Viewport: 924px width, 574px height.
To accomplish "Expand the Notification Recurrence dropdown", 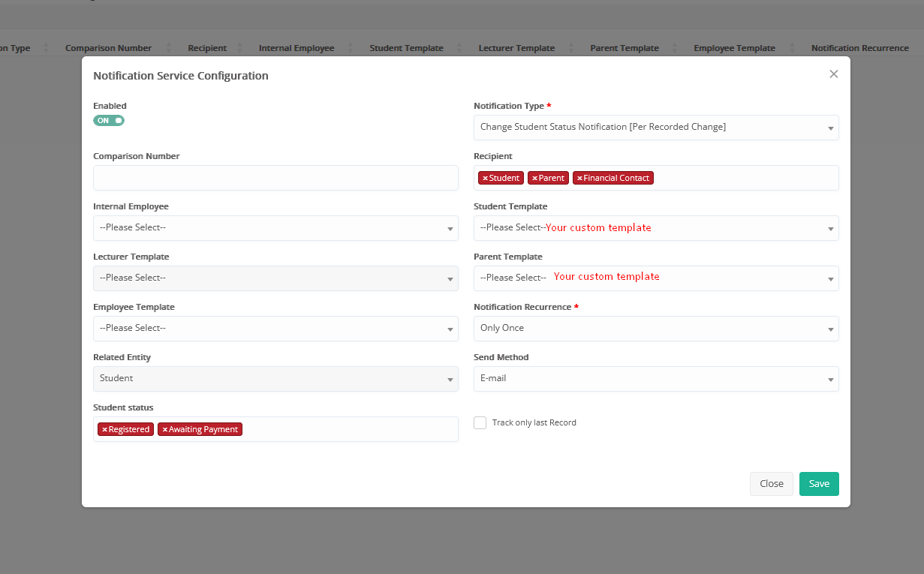I will click(x=656, y=329).
